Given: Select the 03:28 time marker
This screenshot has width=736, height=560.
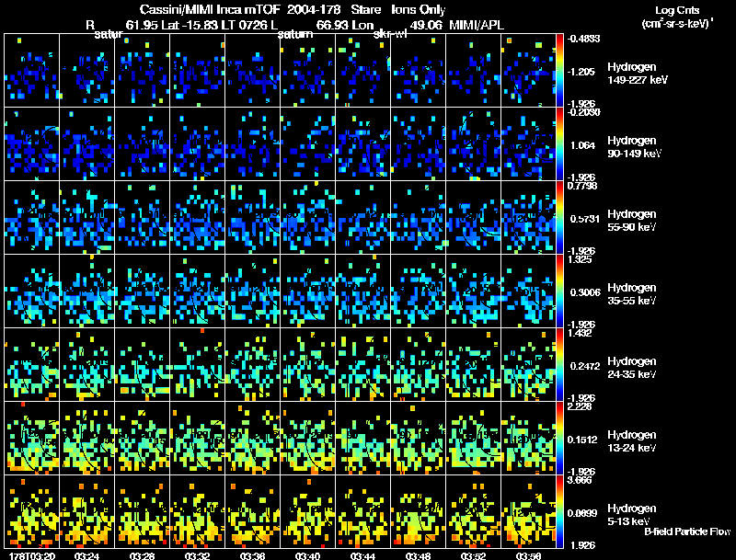Looking at the screenshot, I should pos(142,555).
